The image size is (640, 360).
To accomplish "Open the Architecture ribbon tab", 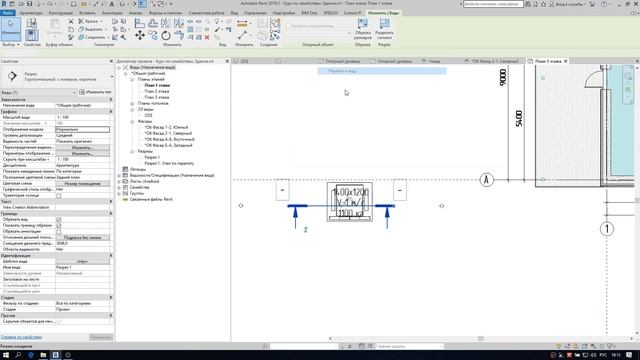I will coord(31,13).
